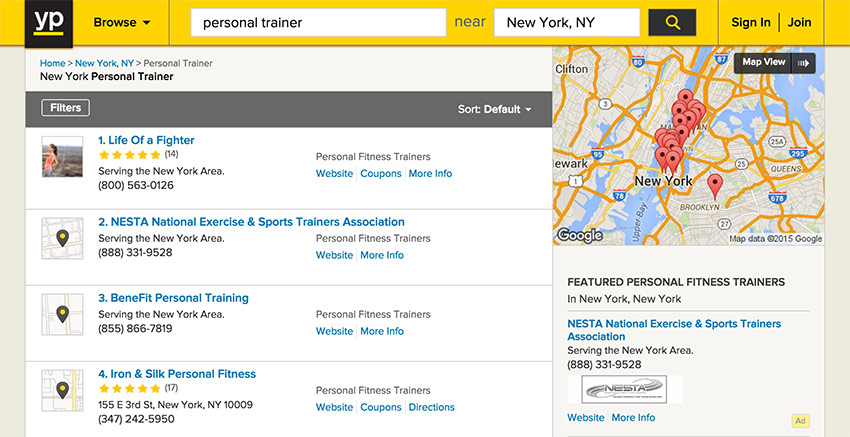This screenshot has width=850, height=437.
Task: Open More Info for Life Of a Fighter
Action: click(x=430, y=173)
